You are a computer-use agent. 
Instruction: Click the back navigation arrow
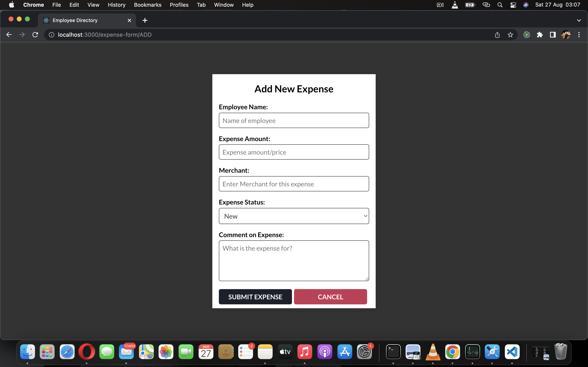coord(9,34)
